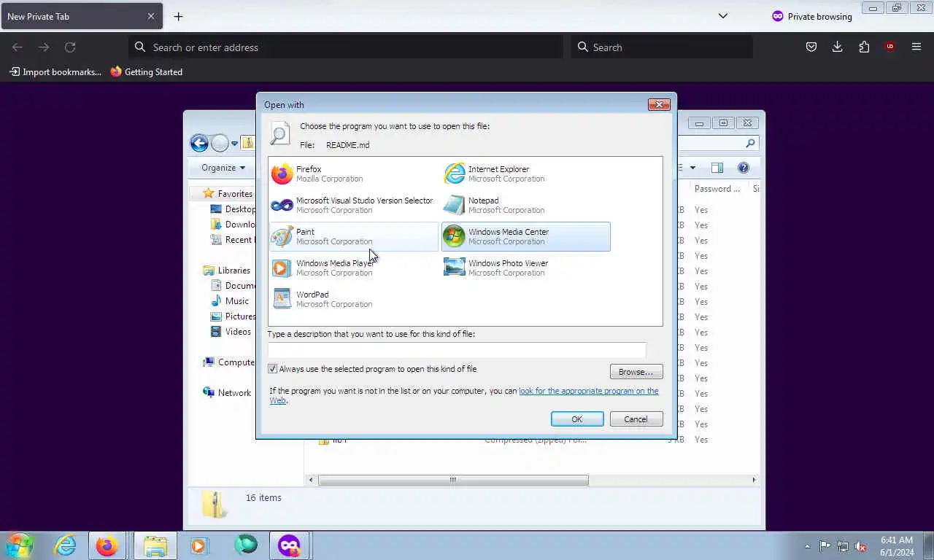
Task: Open the Action Center flag icon
Action: point(825,546)
